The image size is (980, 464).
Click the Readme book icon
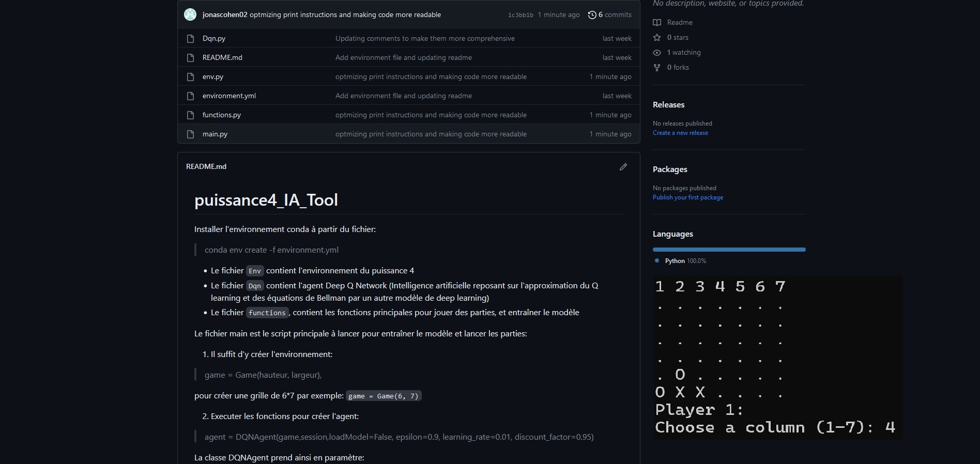(657, 22)
